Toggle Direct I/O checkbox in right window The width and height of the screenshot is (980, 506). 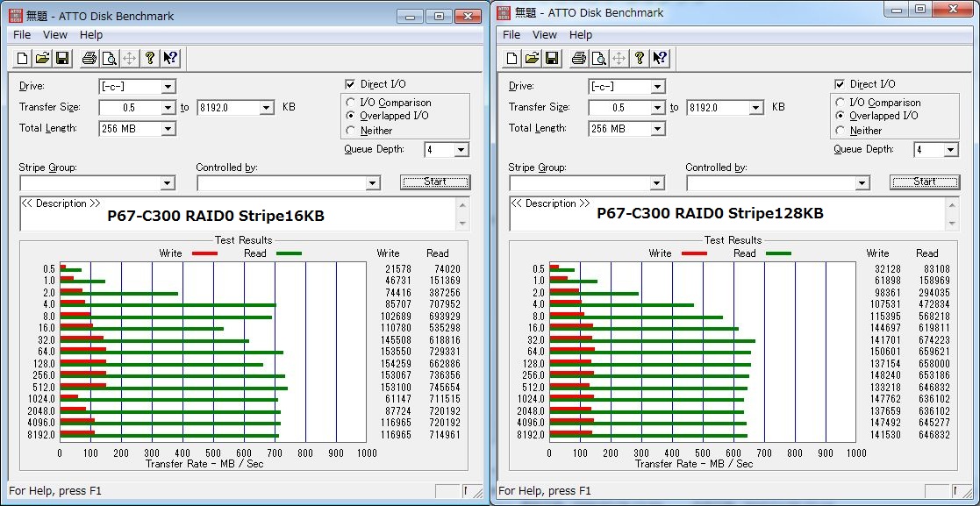(x=840, y=84)
